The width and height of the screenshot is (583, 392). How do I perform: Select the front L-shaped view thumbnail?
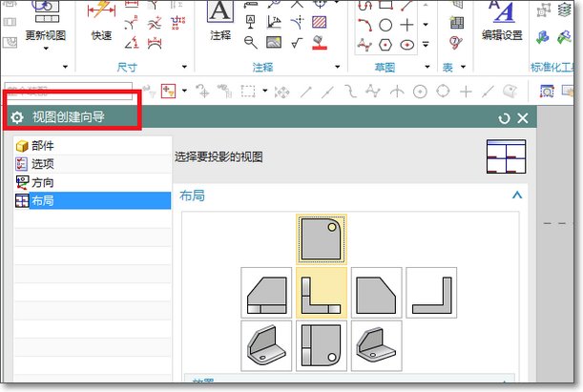tap(322, 293)
